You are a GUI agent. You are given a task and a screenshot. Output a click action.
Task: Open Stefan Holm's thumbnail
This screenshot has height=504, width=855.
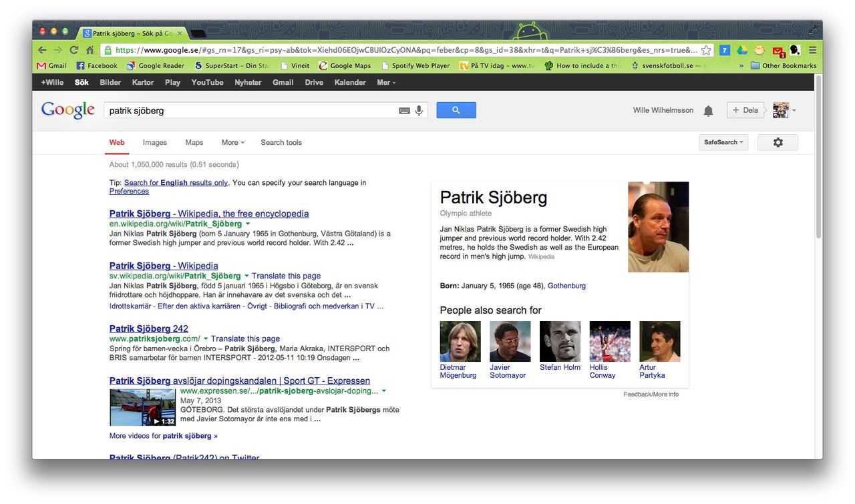[x=560, y=341]
